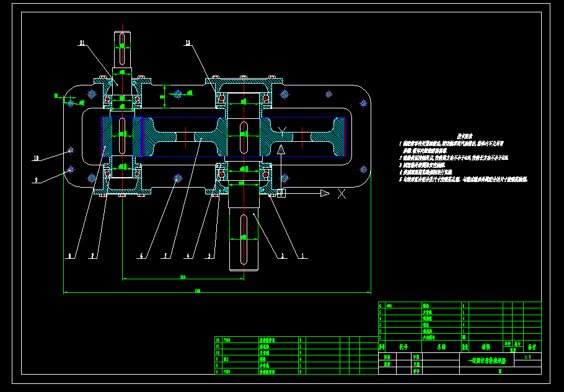Click the UCS icon X axis arrow
This screenshot has width=564, height=392.
(x=324, y=193)
